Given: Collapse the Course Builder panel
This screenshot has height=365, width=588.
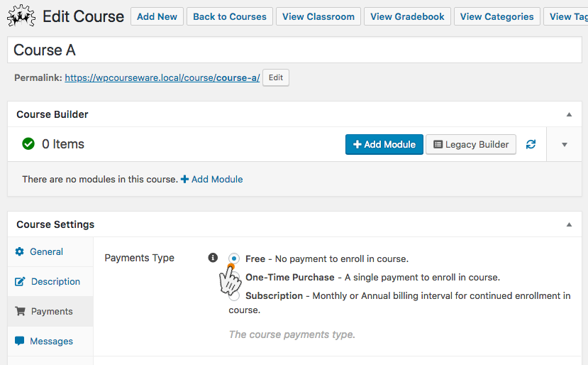Looking at the screenshot, I should click(x=569, y=114).
